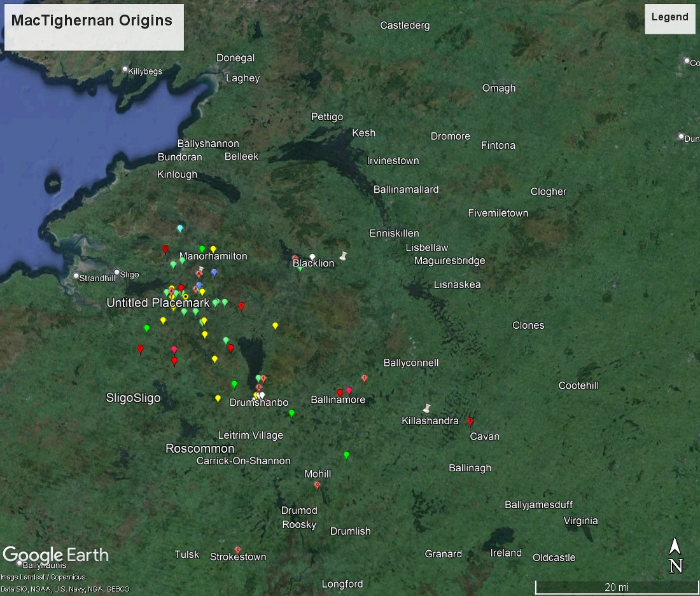Select the green pin east of Mohill
This screenshot has width=700, height=596.
coord(346,455)
